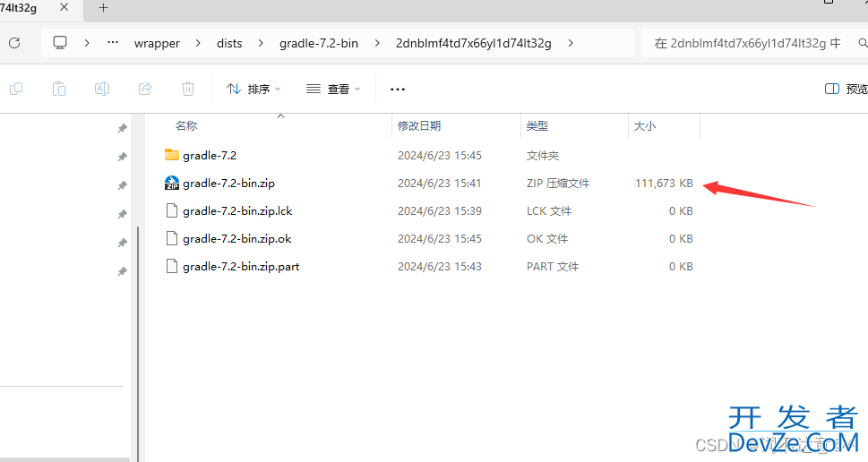Add a new Explorer tab
This screenshot has width=868, height=462.
[x=104, y=8]
